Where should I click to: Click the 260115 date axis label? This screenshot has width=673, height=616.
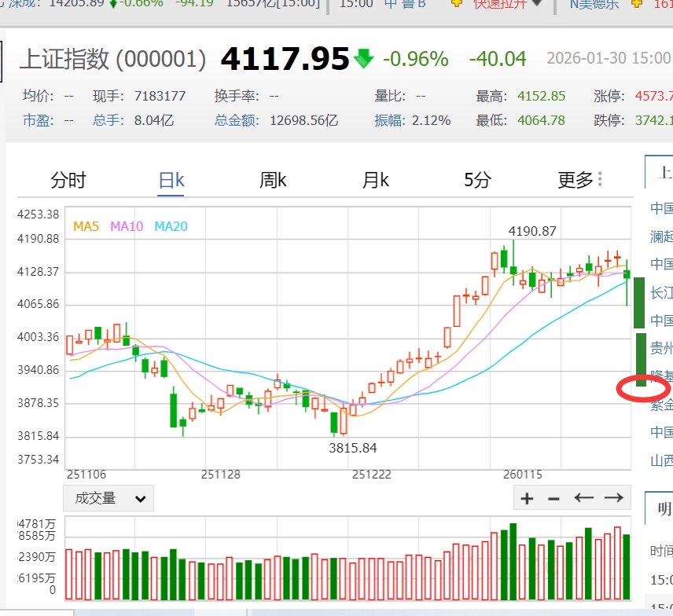click(523, 475)
